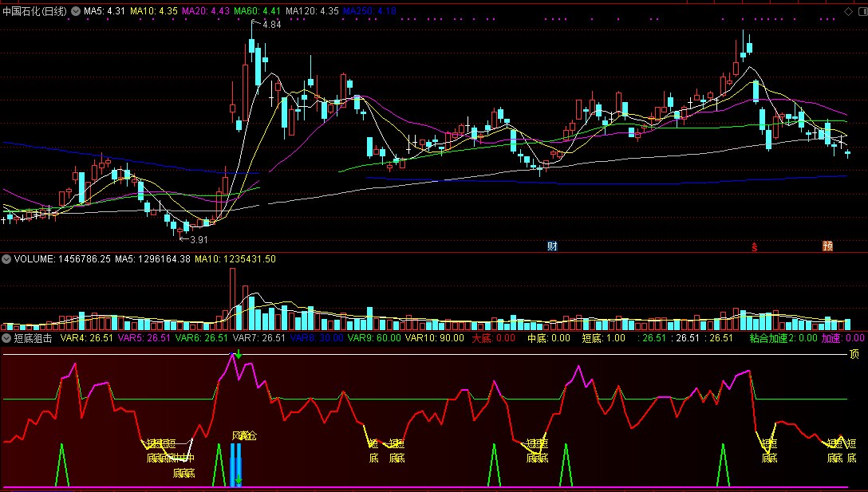
Task: Click the magenta 加速: 0.00 label
Action: [x=843, y=338]
